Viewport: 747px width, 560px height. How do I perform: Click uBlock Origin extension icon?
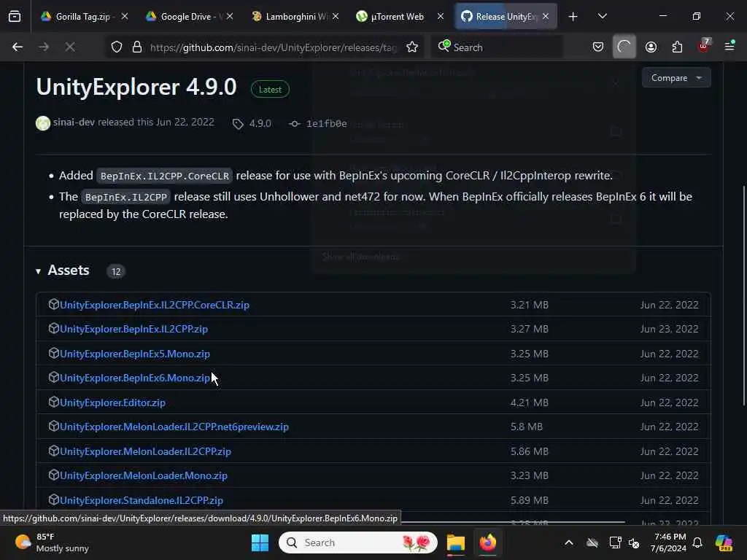[x=704, y=46]
